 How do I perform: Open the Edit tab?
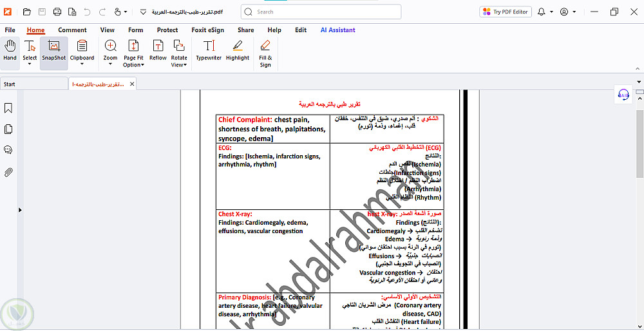[x=301, y=30]
